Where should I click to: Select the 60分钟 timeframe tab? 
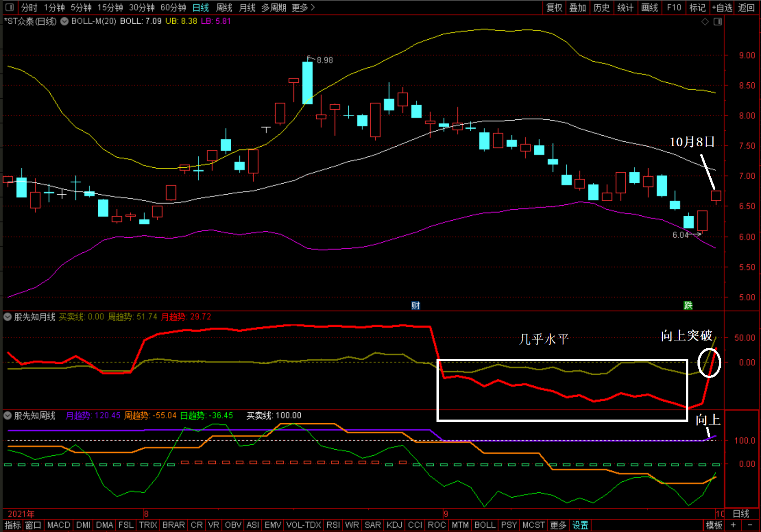pos(173,8)
